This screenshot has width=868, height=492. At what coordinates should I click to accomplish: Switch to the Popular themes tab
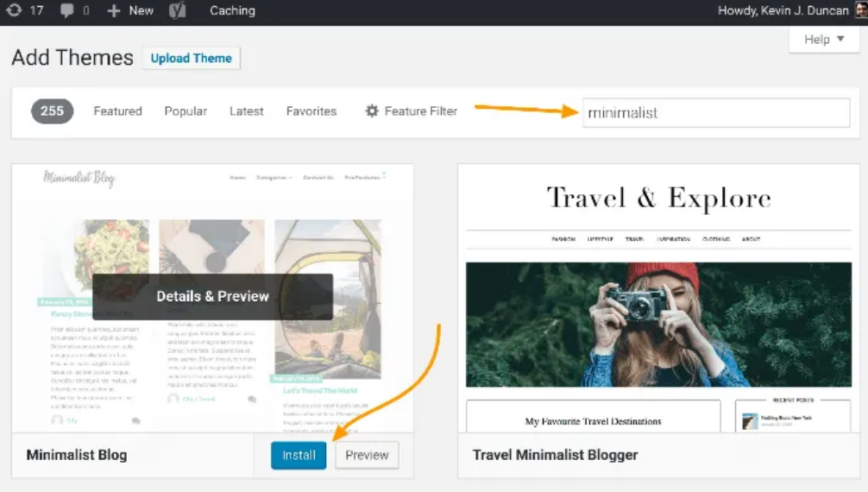coord(186,110)
